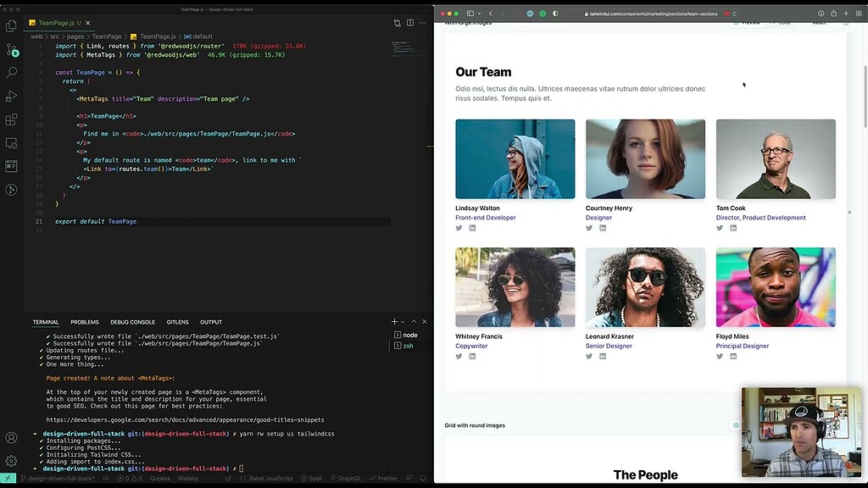
Task: Open the new terminal profile dropdown
Action: point(403,322)
